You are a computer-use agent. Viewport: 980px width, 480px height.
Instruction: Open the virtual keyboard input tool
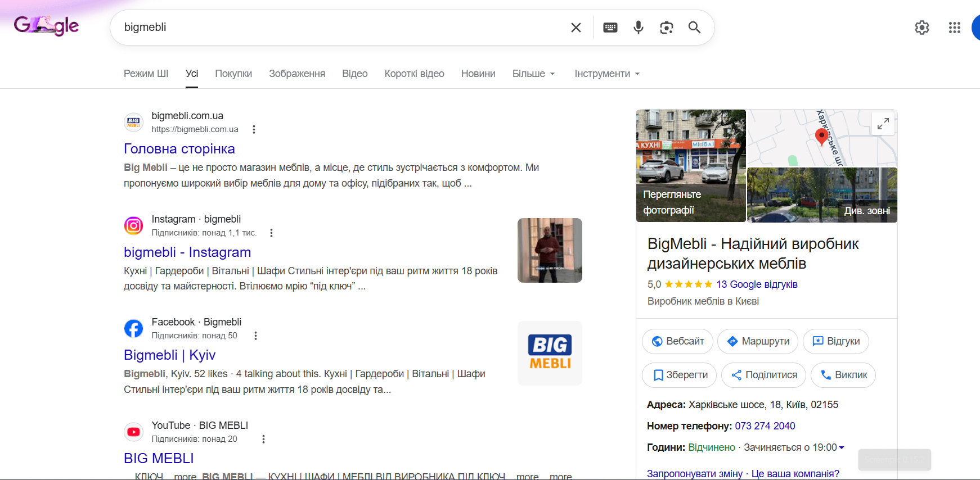tap(610, 28)
